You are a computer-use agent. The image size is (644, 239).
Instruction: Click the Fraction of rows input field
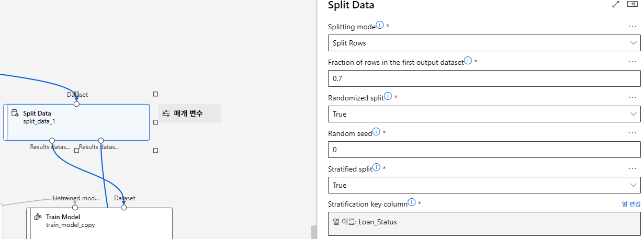pos(484,78)
